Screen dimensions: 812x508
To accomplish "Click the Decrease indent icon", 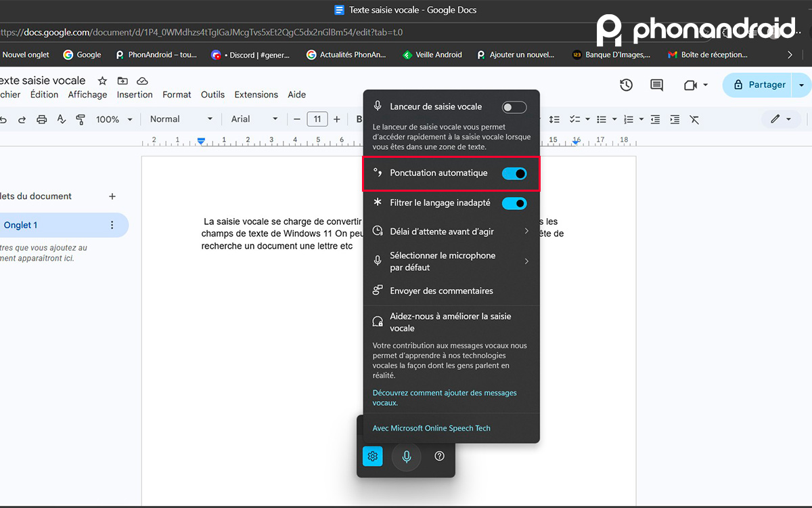I will click(655, 119).
